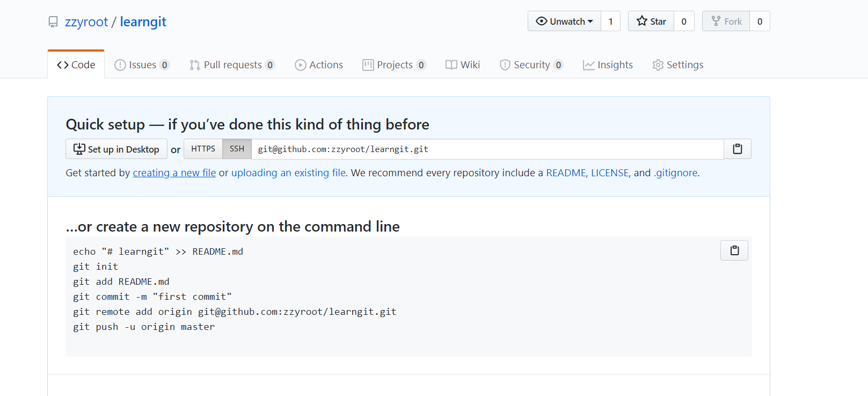Image resolution: width=868 pixels, height=396 pixels.
Task: Click the 'git add README.md' line
Action: pos(121,282)
